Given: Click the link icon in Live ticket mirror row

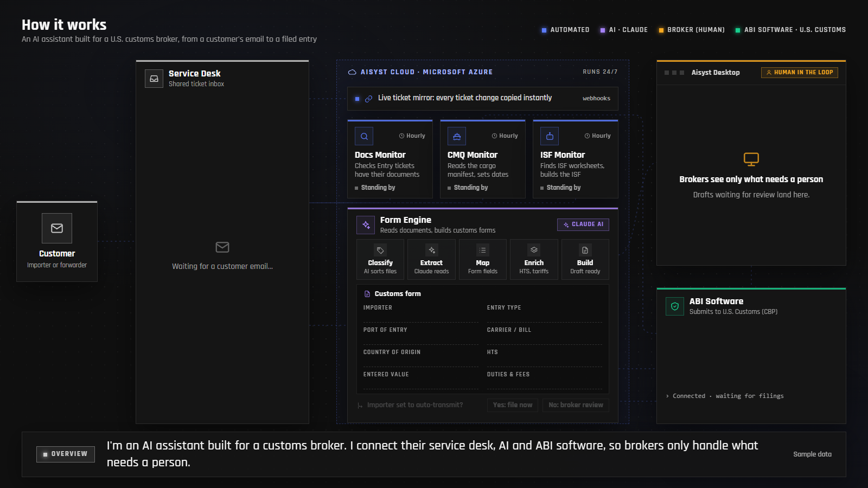Looking at the screenshot, I should (368, 99).
